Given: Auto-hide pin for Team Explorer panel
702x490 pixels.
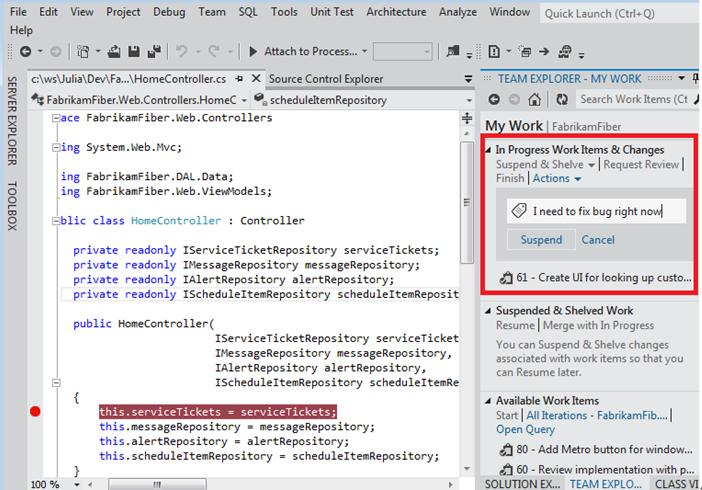Looking at the screenshot, I should pos(696,79).
